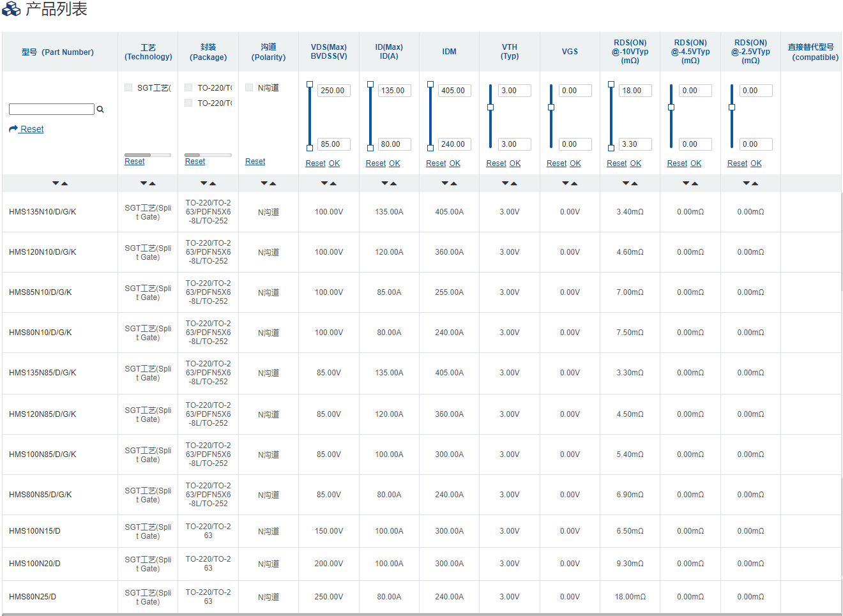Reset the Polarity filter

[x=255, y=162]
